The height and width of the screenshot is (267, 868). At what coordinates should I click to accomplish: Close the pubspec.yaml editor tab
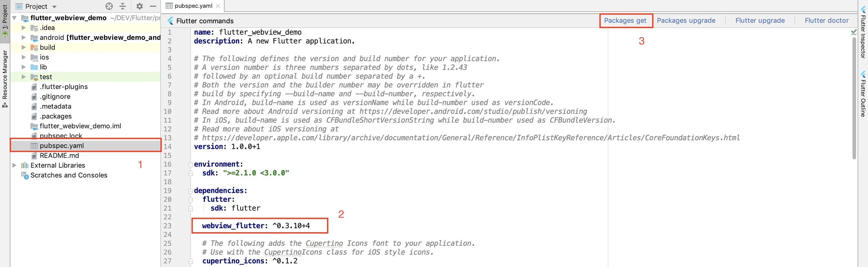[x=218, y=6]
